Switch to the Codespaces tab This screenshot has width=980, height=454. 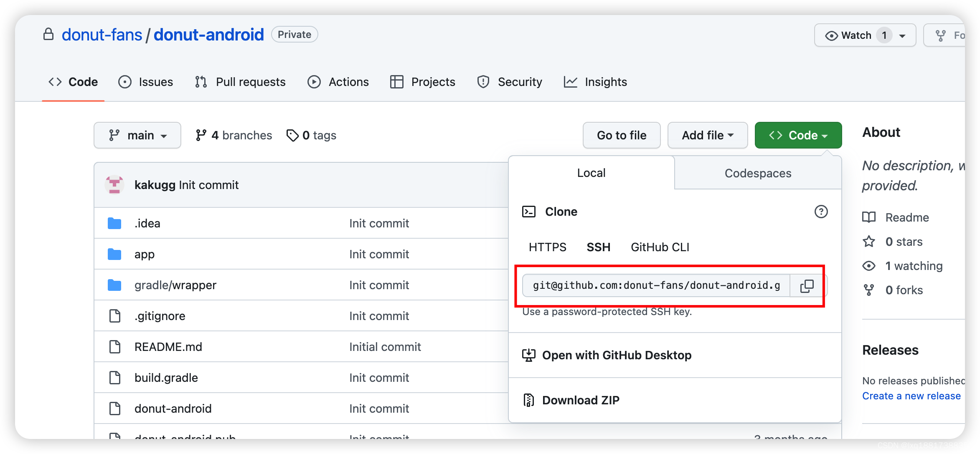click(758, 173)
